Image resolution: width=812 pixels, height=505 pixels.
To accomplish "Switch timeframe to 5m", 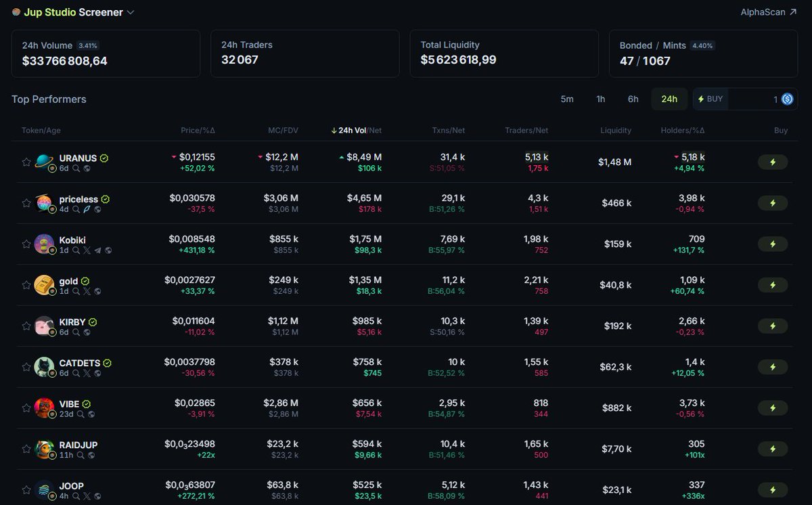I will (567, 99).
